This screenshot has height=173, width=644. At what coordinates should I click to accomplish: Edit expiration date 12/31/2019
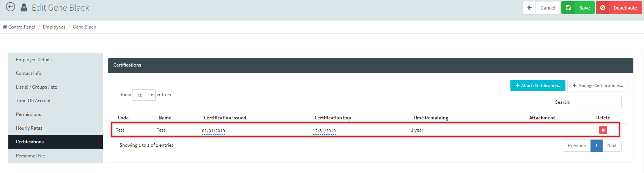pyautogui.click(x=324, y=131)
